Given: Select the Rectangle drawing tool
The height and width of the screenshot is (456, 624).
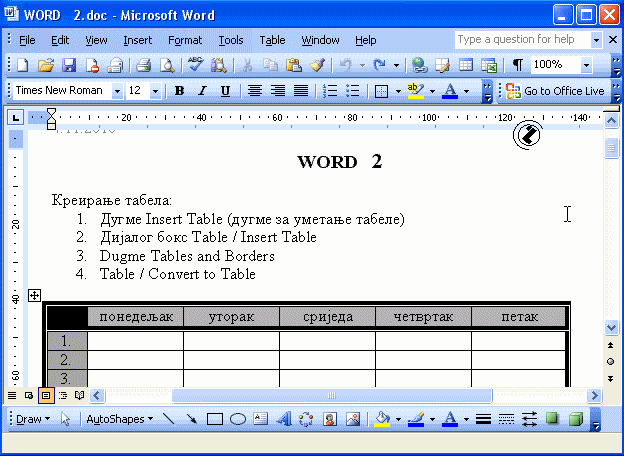Looking at the screenshot, I should [x=215, y=419].
